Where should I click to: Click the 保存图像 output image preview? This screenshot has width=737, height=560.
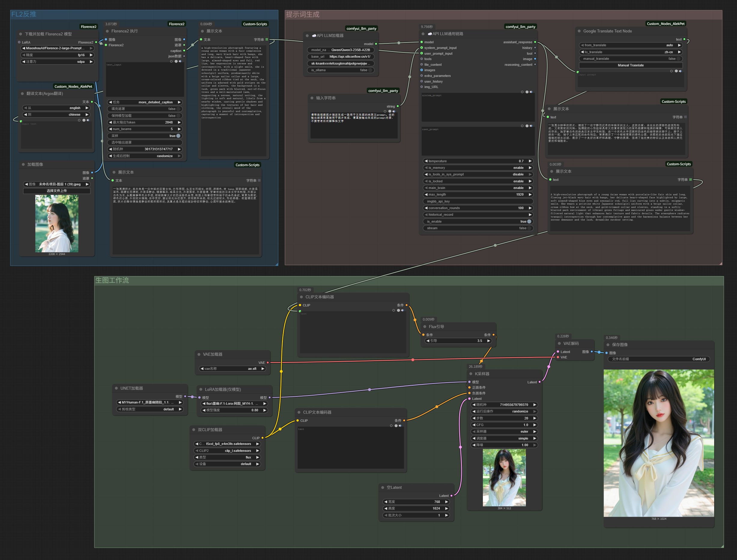pyautogui.click(x=658, y=443)
